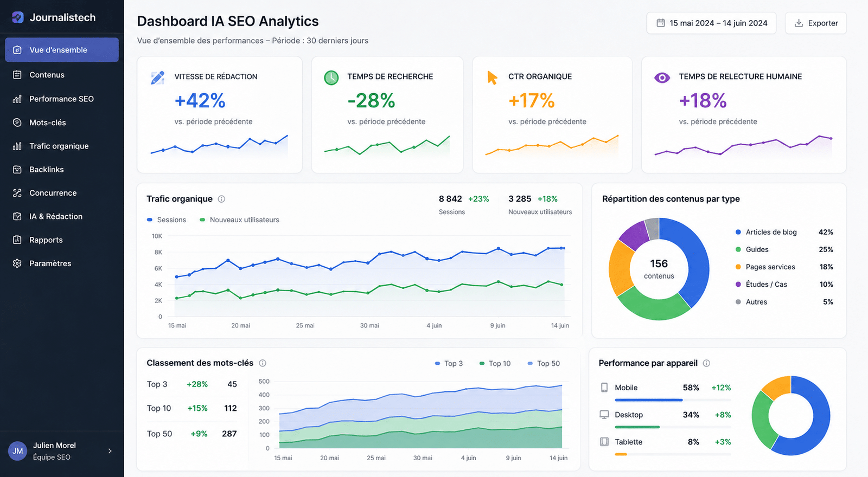Click the Concurrence sidebar icon
This screenshot has width=868, height=477.
17,193
